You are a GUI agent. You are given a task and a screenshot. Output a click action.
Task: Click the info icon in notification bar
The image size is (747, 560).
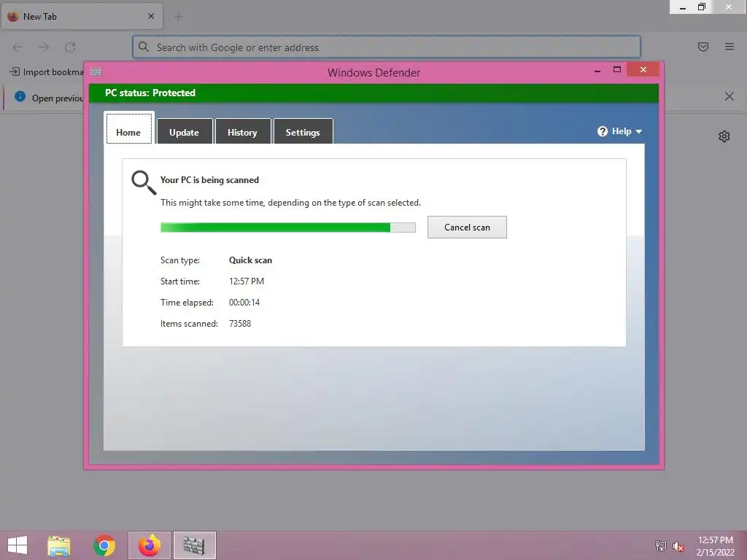click(20, 97)
